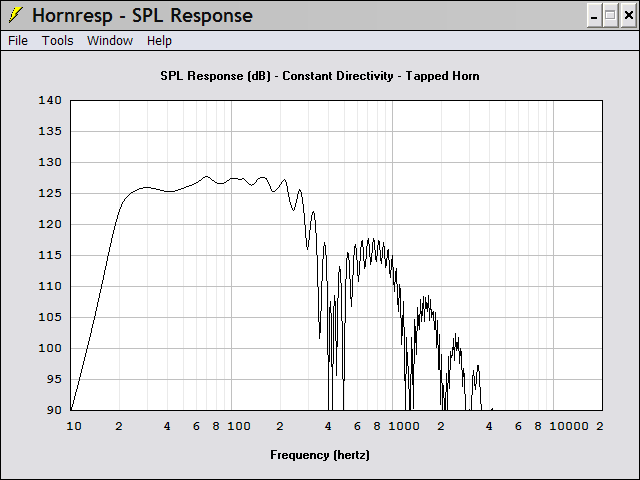The image size is (640, 480).
Task: Click the 125 dB y-axis label
Action: (x=50, y=193)
